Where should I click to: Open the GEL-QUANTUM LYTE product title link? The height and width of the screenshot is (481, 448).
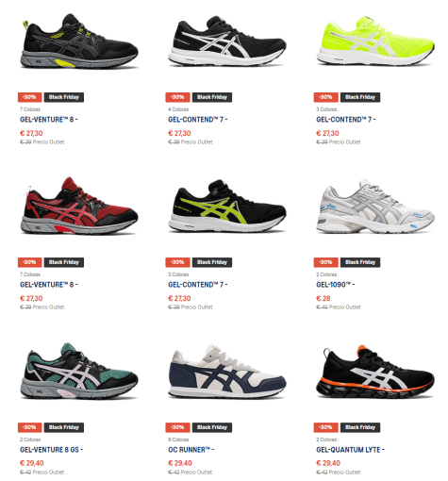[350, 450]
